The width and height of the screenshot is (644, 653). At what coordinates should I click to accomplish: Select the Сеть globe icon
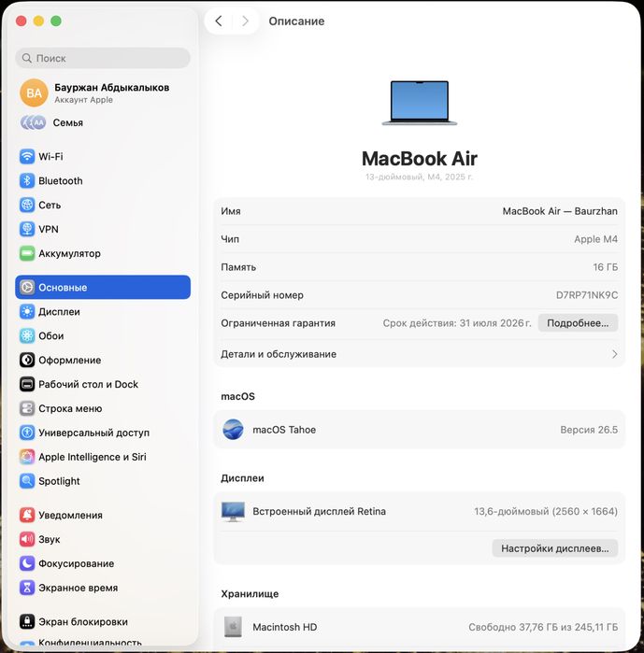(27, 205)
